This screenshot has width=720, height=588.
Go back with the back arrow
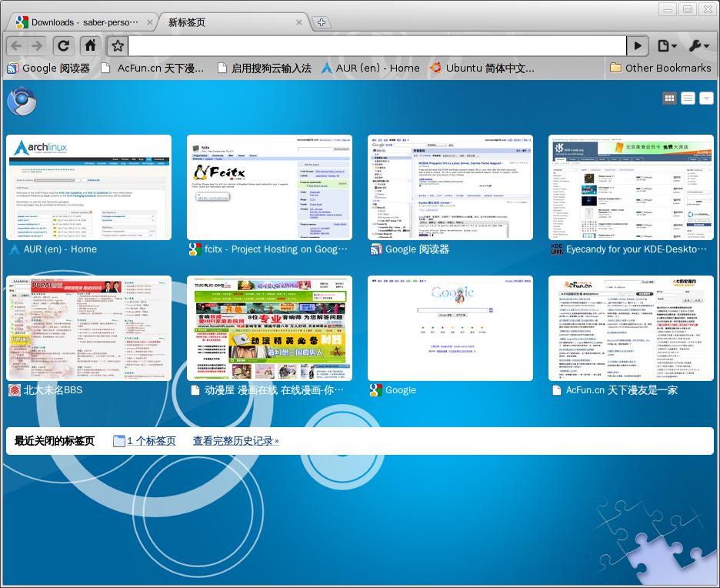pos(16,46)
